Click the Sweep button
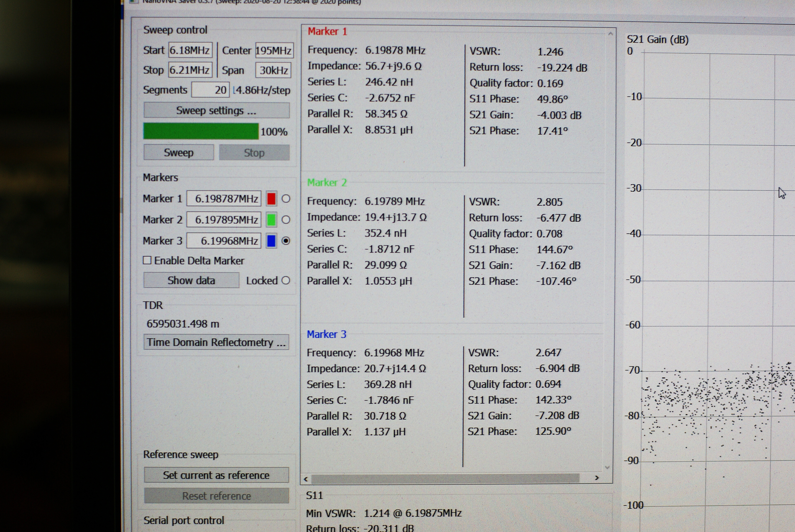 [x=178, y=152]
